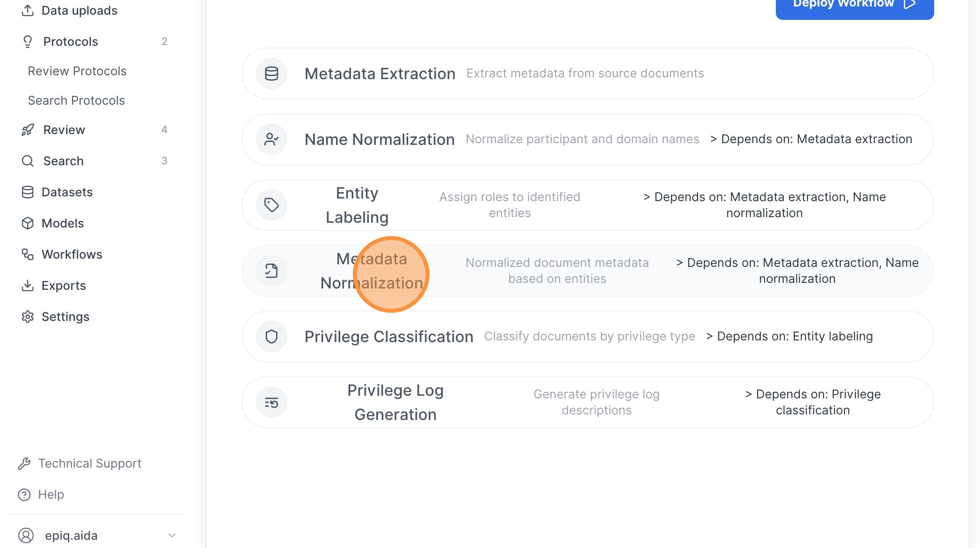
Task: Expand the epiq.aida account dropdown chevron
Action: point(172,535)
